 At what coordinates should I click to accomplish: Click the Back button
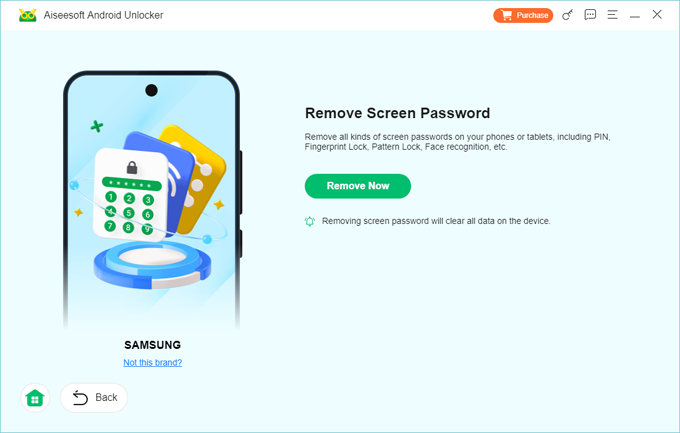94,397
